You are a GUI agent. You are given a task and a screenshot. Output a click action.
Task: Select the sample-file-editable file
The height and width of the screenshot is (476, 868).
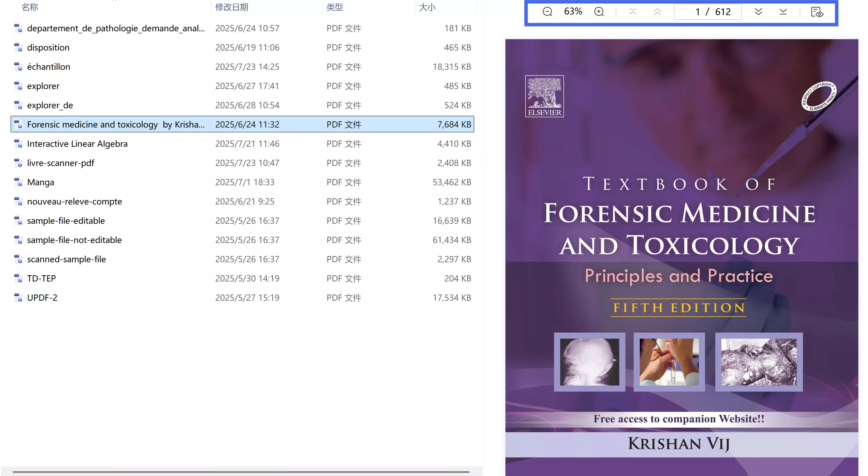pyautogui.click(x=242, y=221)
